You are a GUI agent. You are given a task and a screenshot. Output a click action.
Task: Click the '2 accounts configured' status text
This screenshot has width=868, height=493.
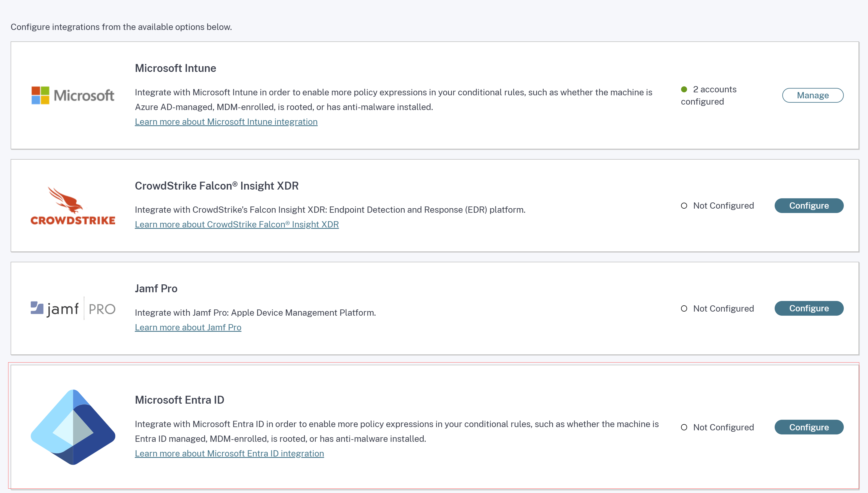coord(709,96)
